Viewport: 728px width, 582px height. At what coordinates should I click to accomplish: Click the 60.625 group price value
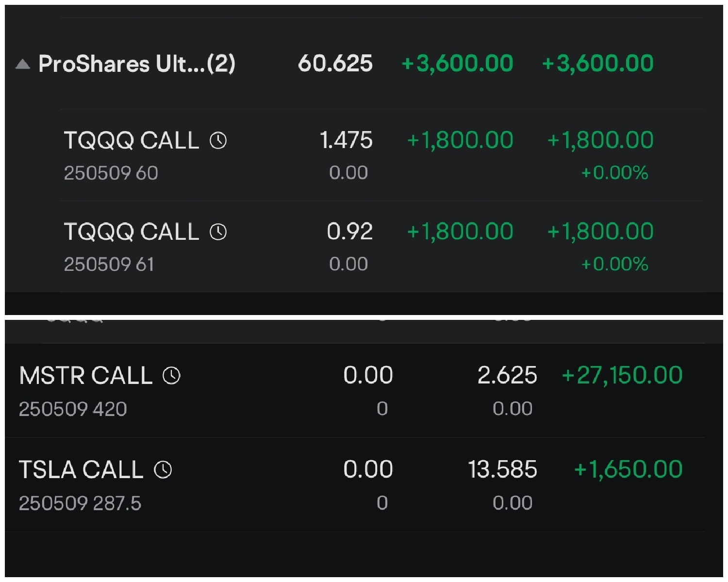click(x=335, y=64)
